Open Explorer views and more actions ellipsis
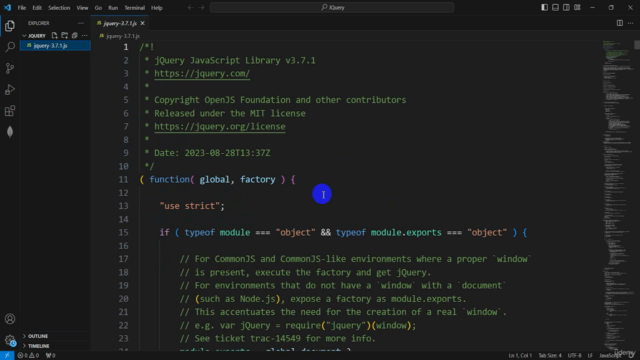640x360 pixels. coord(81,23)
